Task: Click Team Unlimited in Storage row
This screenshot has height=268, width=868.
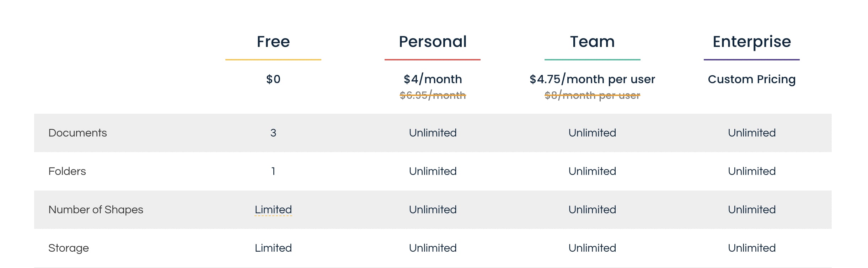Action: [x=592, y=248]
